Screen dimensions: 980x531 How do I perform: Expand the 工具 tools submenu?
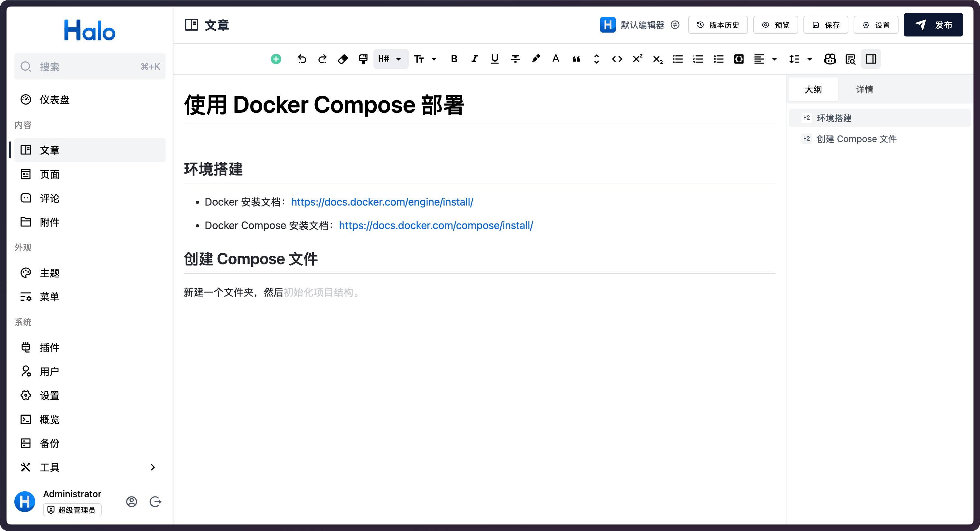90,467
